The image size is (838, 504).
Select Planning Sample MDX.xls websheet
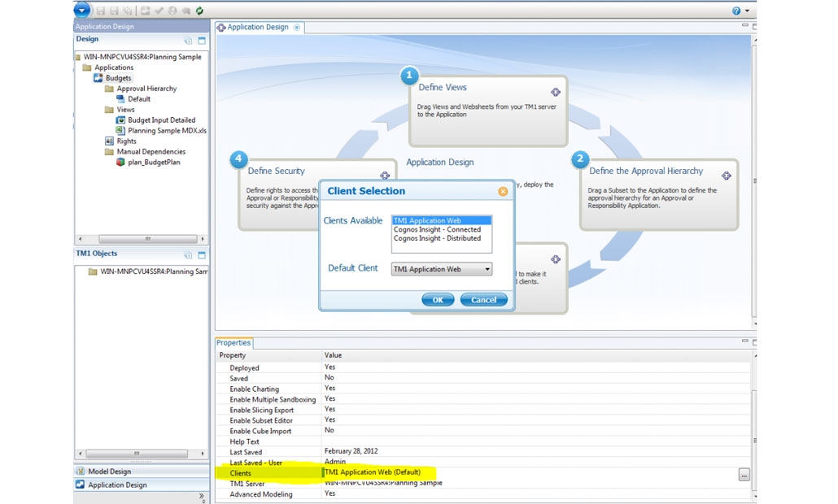[x=167, y=130]
